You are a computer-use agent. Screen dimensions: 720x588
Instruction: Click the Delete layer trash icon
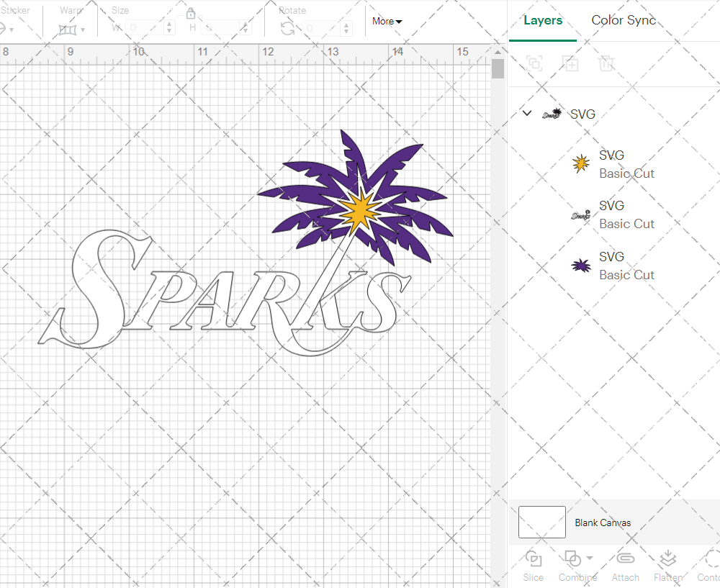pos(606,63)
